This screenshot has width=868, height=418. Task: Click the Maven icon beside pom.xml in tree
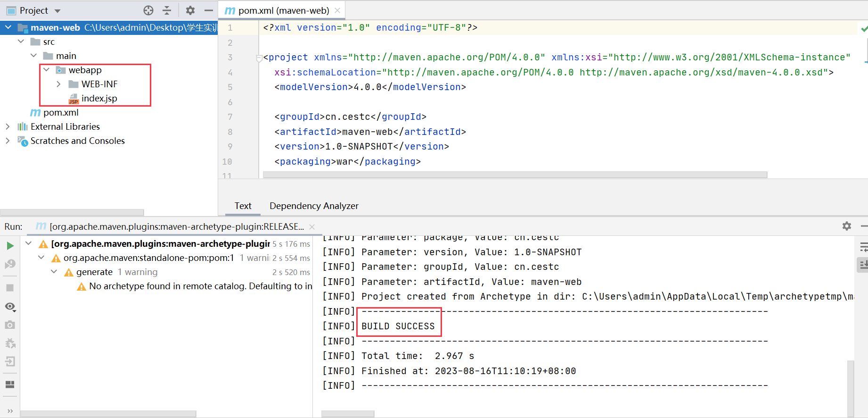coord(35,113)
